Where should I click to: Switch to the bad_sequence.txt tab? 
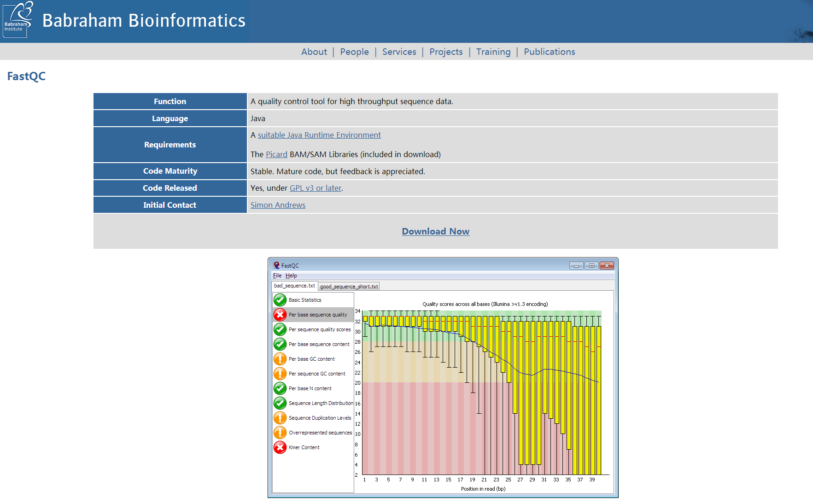[x=294, y=286]
